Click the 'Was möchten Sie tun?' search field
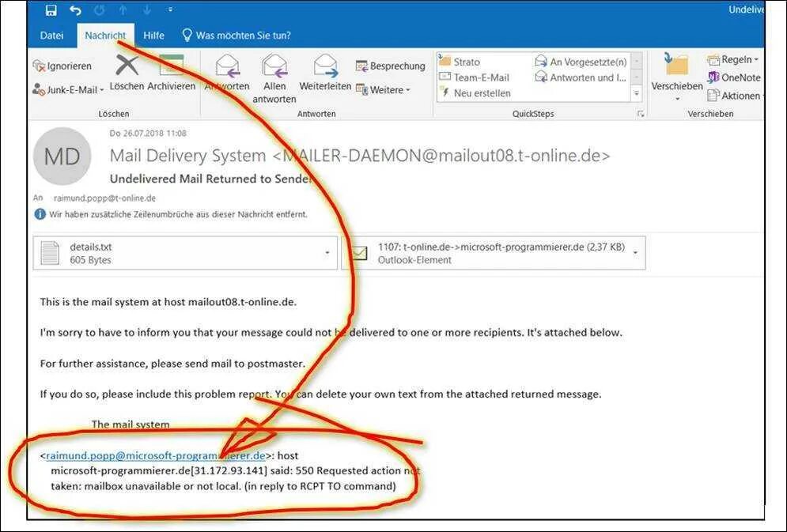This screenshot has height=532, width=787. pyautogui.click(x=236, y=36)
